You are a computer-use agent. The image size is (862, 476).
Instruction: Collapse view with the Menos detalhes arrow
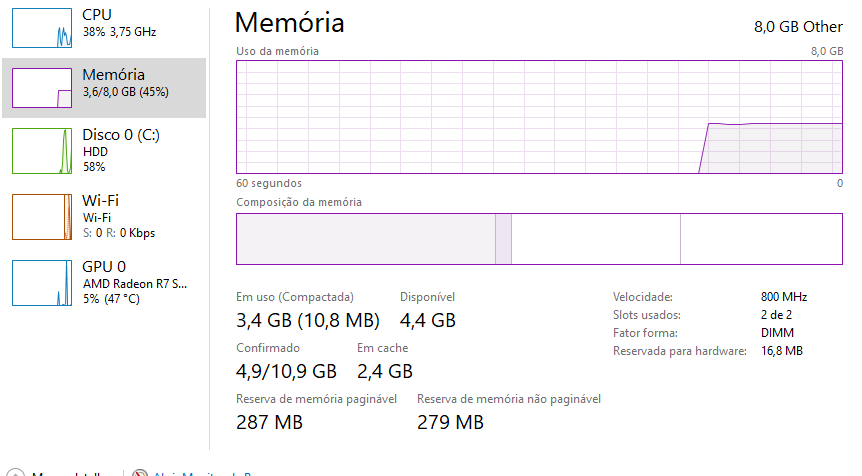[14, 473]
